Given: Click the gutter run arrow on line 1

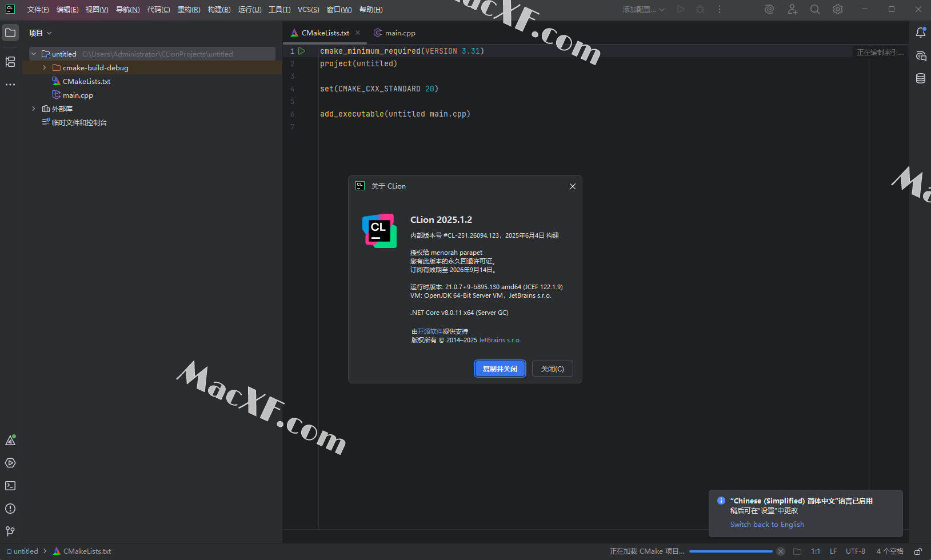Looking at the screenshot, I should [x=302, y=51].
